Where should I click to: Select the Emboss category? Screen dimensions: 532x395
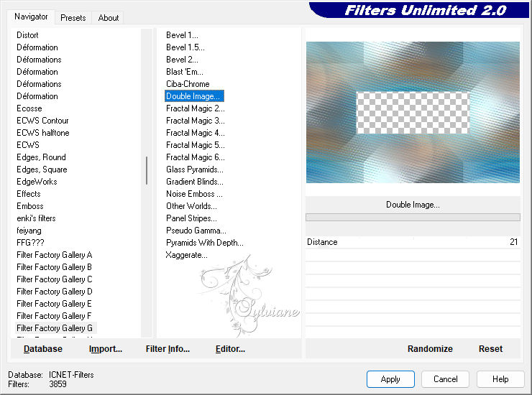[x=30, y=206]
